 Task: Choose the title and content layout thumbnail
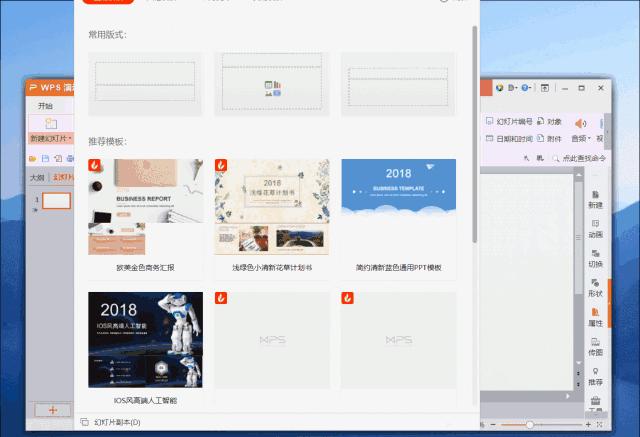click(x=272, y=84)
